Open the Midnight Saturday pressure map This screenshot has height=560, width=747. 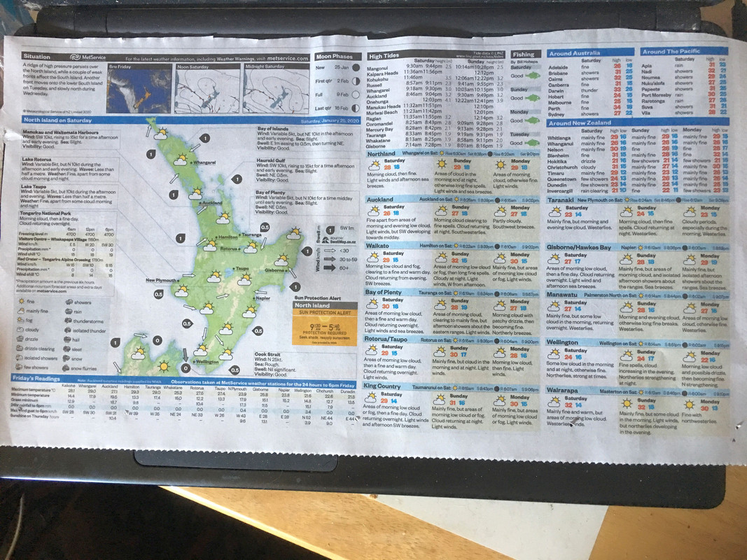[x=275, y=90]
